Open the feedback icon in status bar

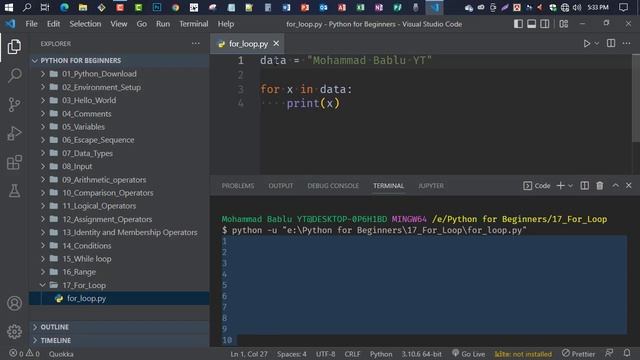point(609,353)
